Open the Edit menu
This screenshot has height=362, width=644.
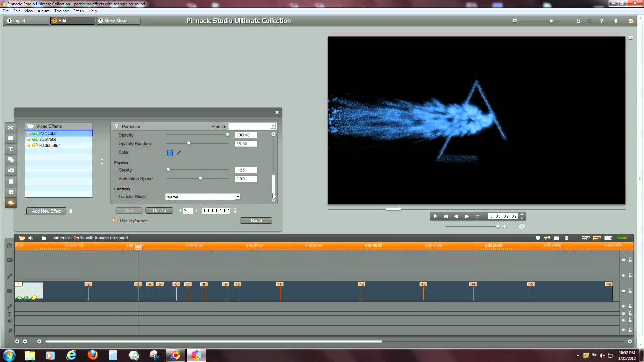pyautogui.click(x=17, y=11)
